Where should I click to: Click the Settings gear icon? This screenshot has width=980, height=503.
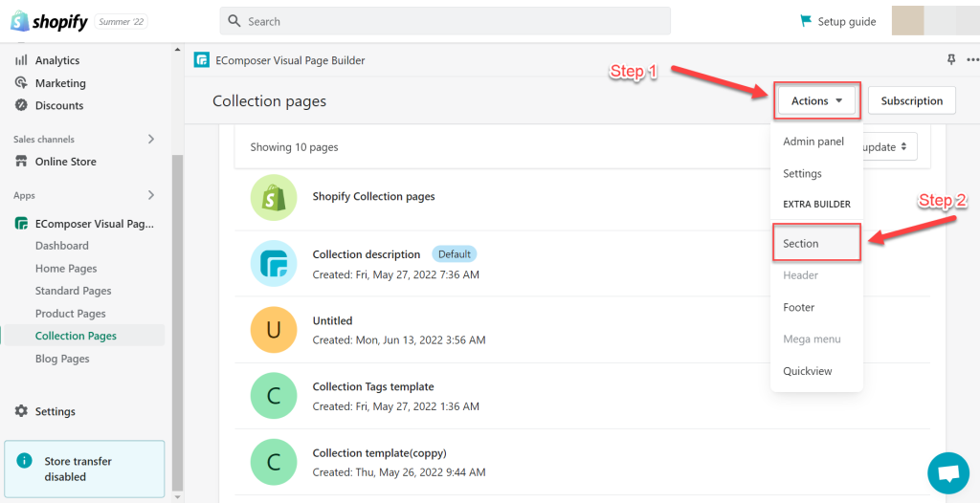click(x=21, y=411)
